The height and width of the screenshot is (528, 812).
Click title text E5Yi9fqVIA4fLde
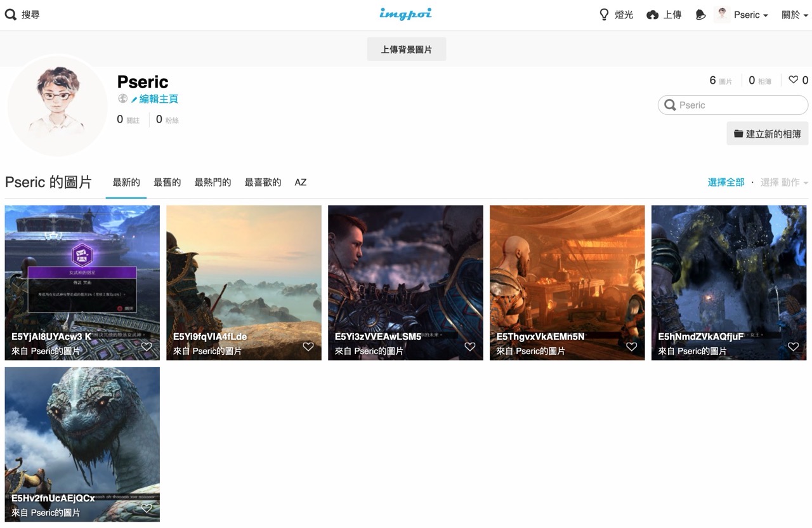(210, 336)
